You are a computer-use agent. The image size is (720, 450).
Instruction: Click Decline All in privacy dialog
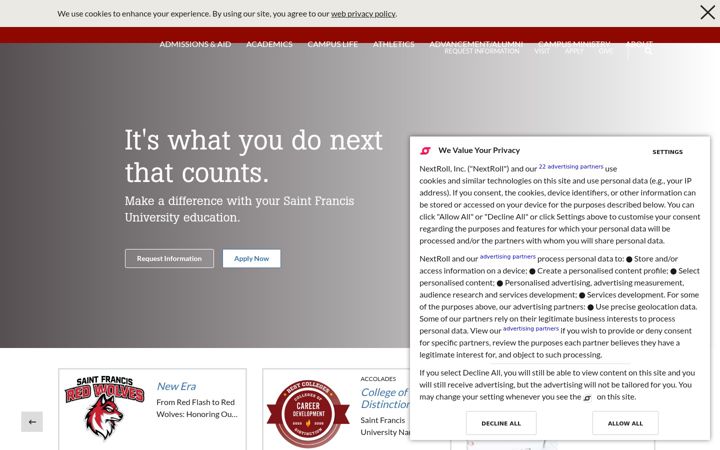coord(501,423)
